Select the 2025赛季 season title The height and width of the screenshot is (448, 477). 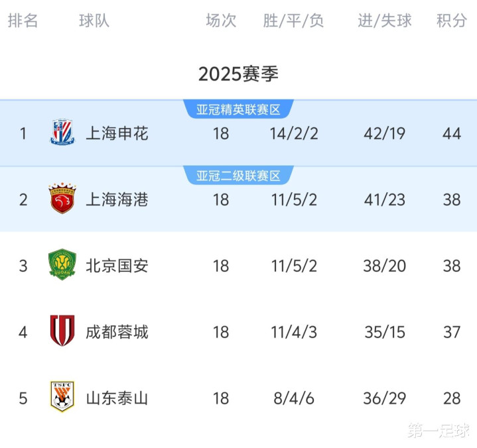[x=238, y=74]
